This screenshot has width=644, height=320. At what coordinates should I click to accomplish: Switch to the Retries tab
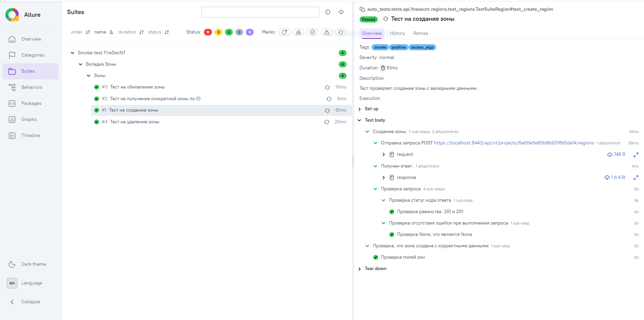pyautogui.click(x=421, y=34)
